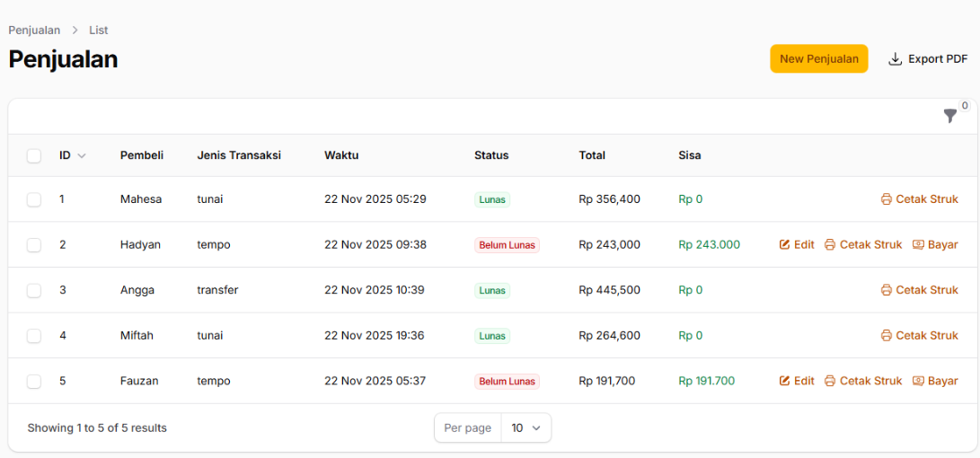Click remaining amount Rp 191.700

pyautogui.click(x=707, y=381)
